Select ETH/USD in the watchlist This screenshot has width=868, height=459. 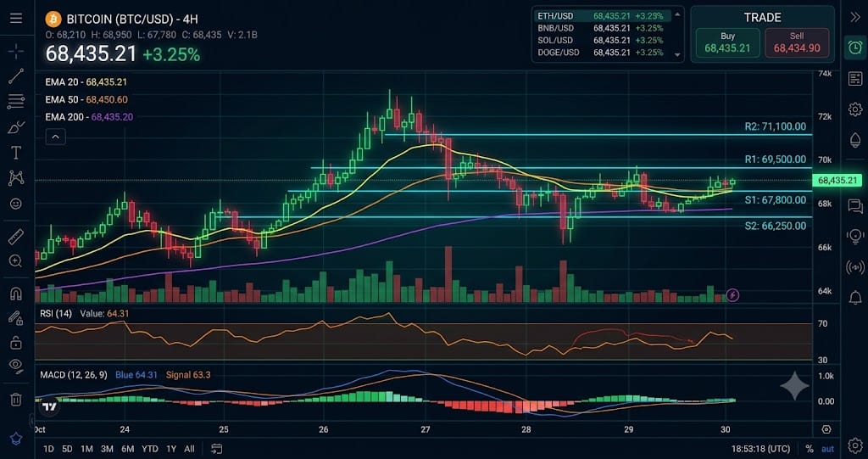coord(601,15)
